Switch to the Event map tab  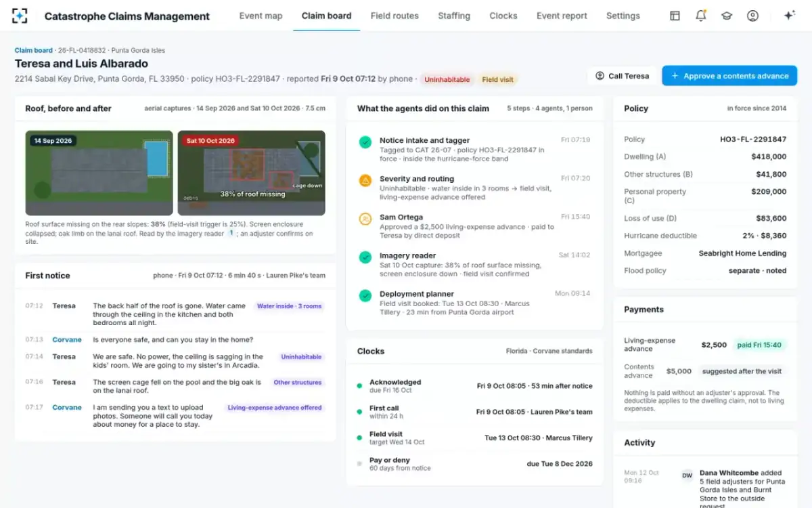[x=261, y=16]
